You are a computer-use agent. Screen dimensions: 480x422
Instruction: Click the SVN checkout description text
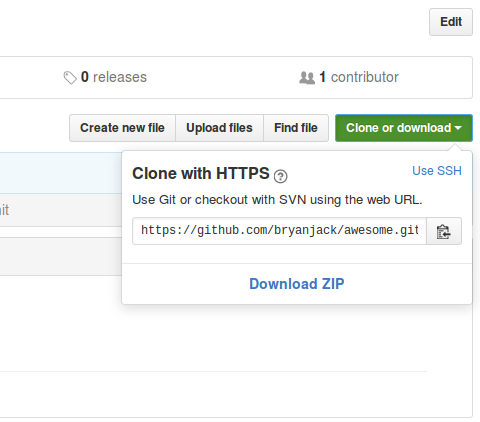pos(277,200)
